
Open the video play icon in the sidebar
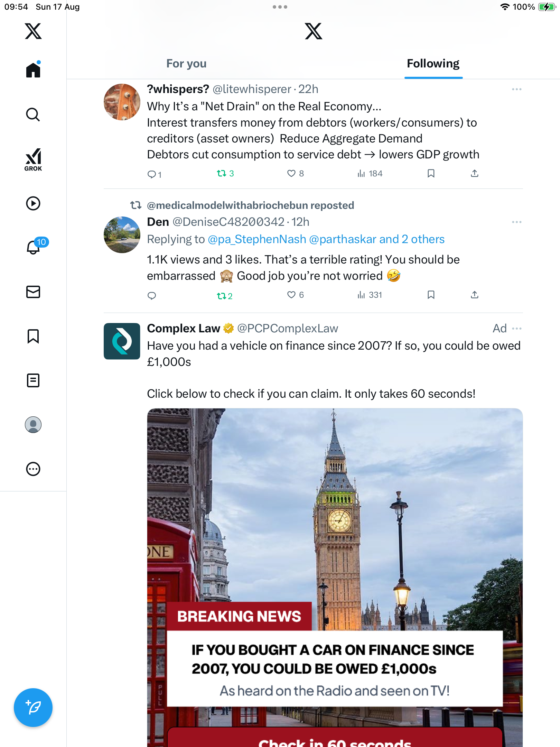point(33,203)
